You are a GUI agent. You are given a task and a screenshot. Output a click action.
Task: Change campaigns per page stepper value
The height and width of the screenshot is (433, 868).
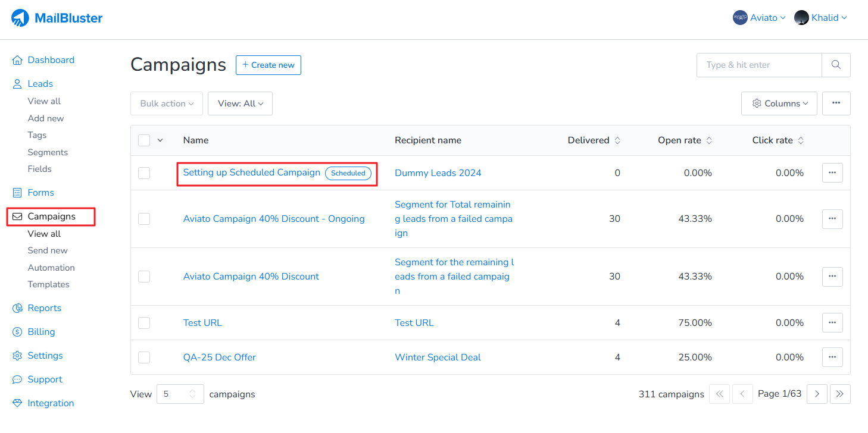[x=192, y=394]
